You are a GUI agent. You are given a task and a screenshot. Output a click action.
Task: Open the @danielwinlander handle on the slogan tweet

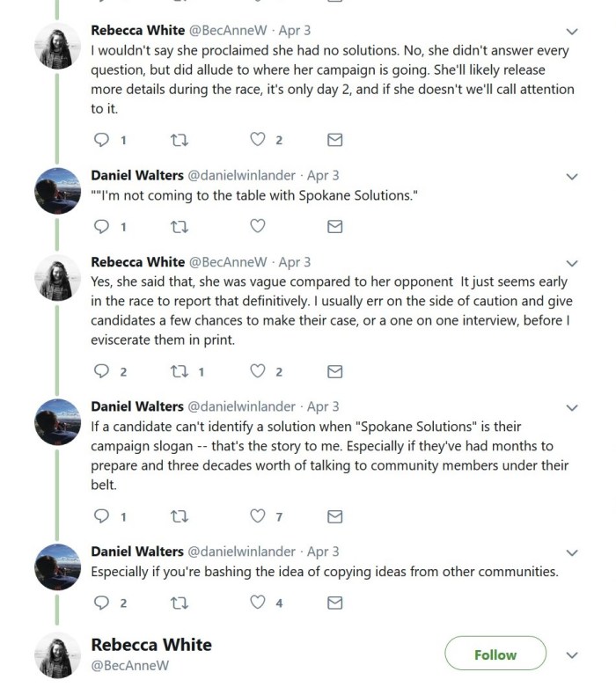241,406
